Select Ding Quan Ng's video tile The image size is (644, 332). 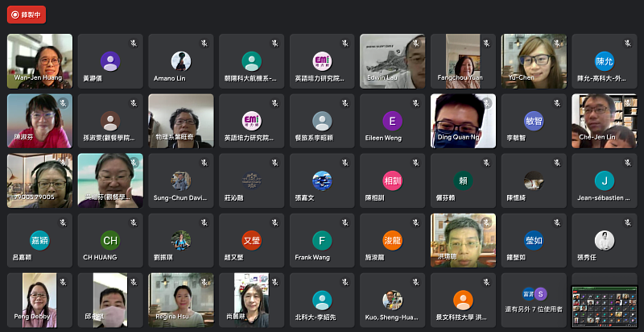(x=464, y=121)
